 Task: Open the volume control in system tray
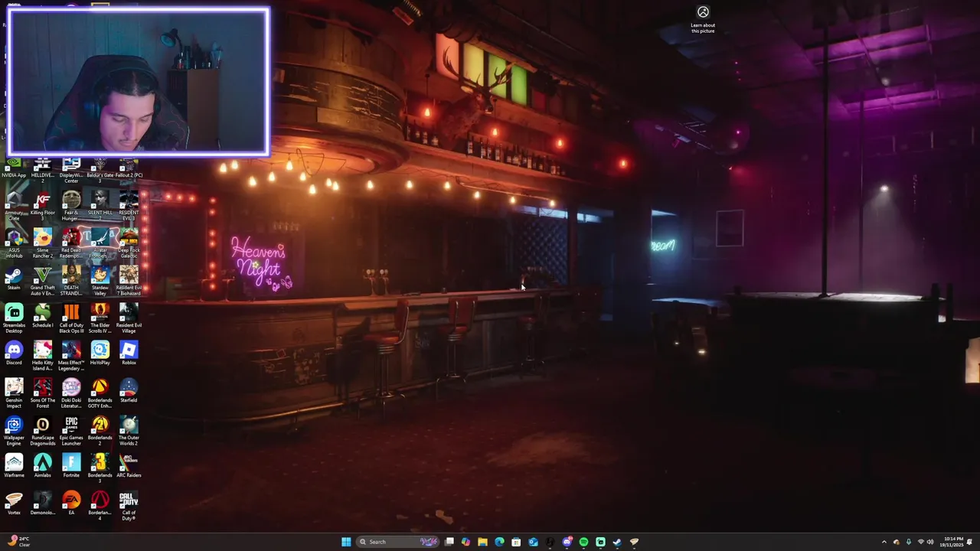point(930,542)
